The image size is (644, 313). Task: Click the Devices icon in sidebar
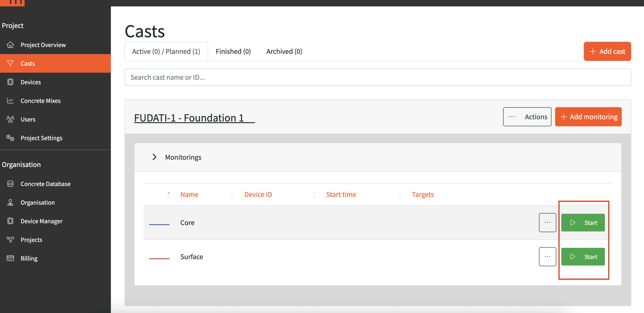tap(10, 82)
